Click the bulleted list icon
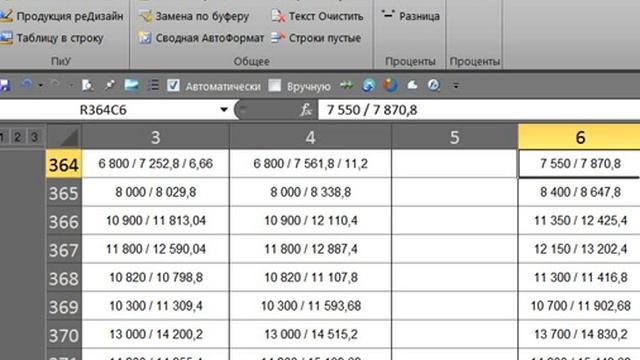Viewport: 640px width, 360px height. 153,85
